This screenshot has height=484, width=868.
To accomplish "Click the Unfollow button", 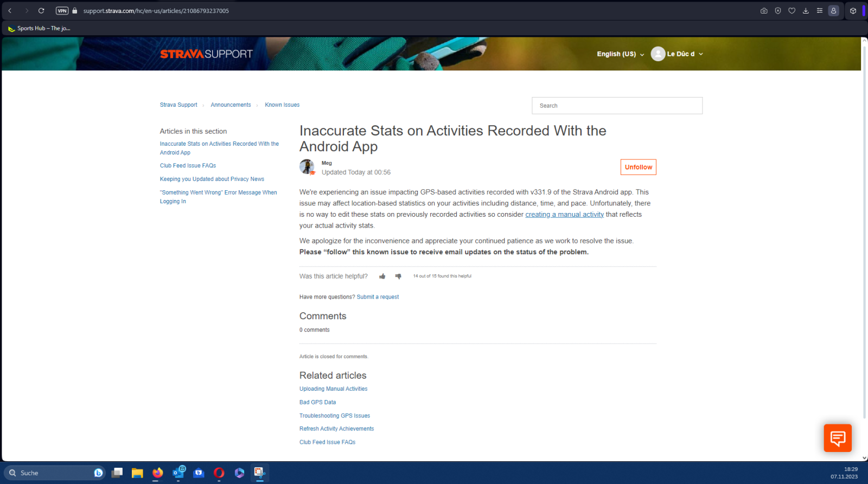I will click(x=638, y=167).
